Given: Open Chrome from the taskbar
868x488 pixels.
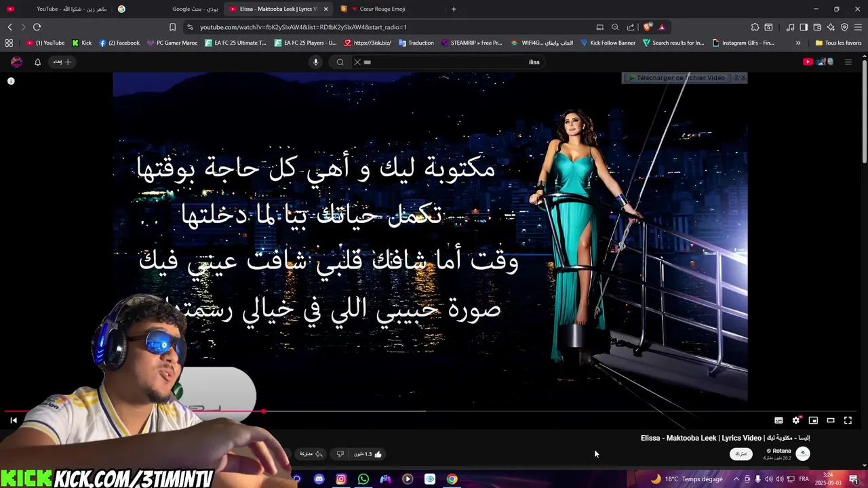Looking at the screenshot, I should pos(452,479).
